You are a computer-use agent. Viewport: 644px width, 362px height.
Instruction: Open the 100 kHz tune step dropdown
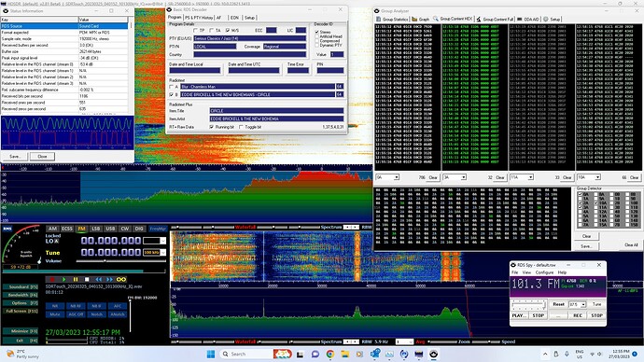[162, 253]
